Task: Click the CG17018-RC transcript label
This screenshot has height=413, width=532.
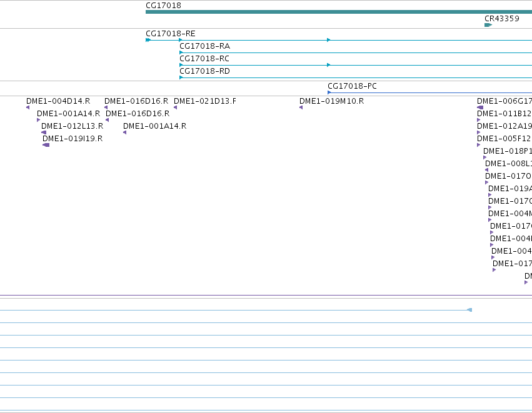Action: click(x=204, y=59)
